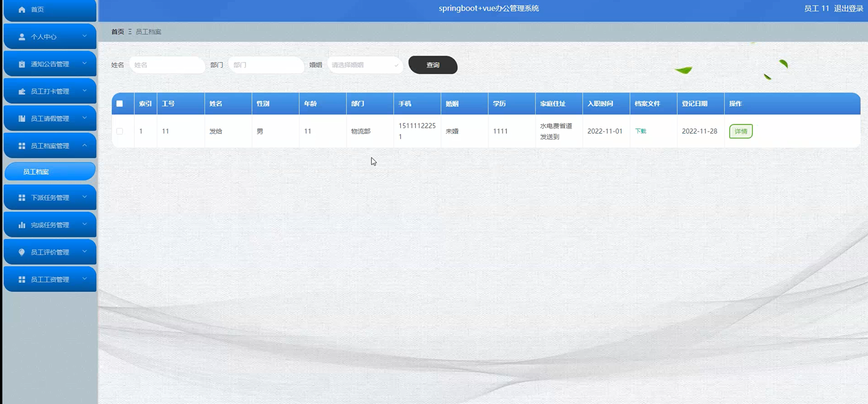Image resolution: width=868 pixels, height=404 pixels.
Task: Expand the 员工评价管理 chevron
Action: (84, 251)
